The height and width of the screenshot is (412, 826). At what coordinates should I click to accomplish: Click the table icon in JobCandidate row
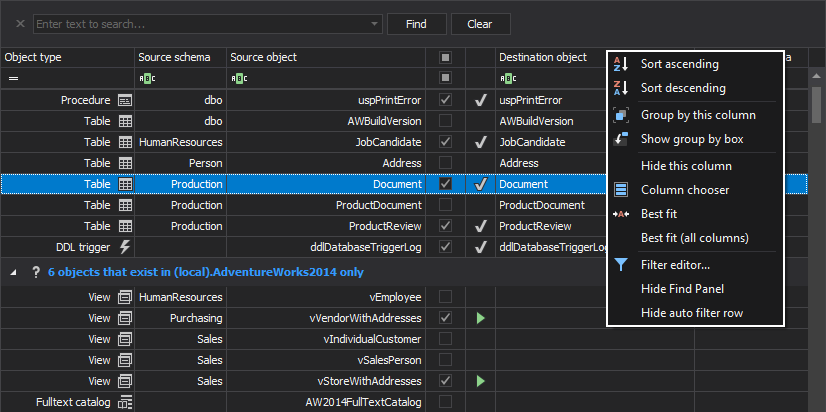pyautogui.click(x=125, y=142)
